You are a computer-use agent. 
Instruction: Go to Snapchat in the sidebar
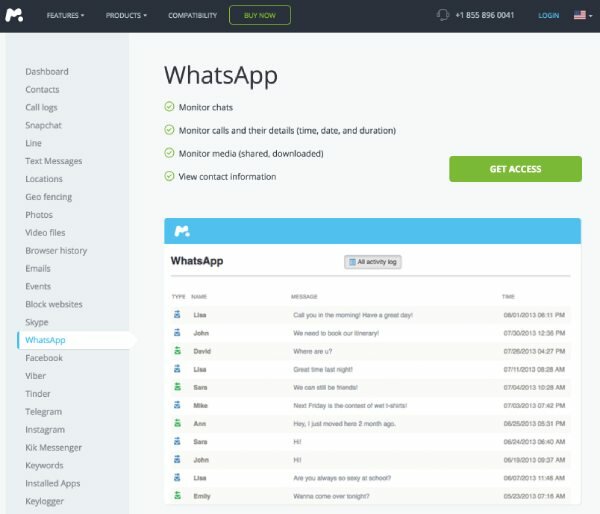point(43,126)
